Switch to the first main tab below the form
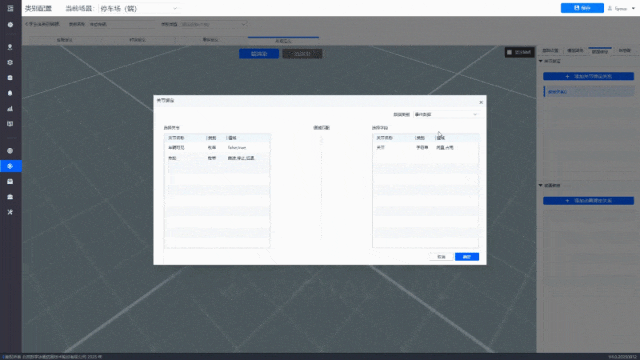This screenshot has width=640, height=360. (64, 40)
